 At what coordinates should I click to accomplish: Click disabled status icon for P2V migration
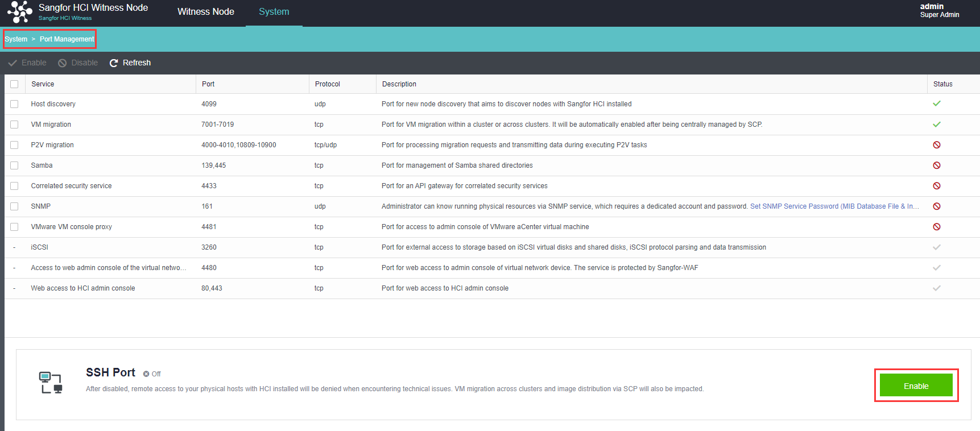936,145
